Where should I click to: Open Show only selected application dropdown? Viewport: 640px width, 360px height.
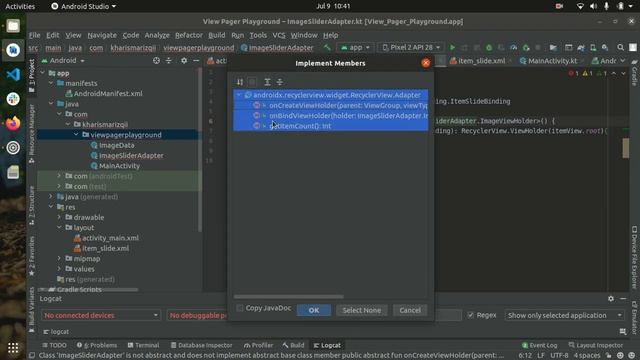pos(564,315)
